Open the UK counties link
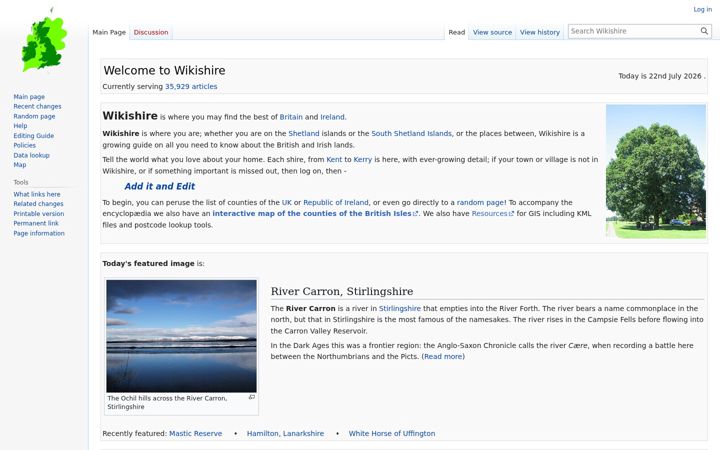The width and height of the screenshot is (720, 450). coord(287,202)
